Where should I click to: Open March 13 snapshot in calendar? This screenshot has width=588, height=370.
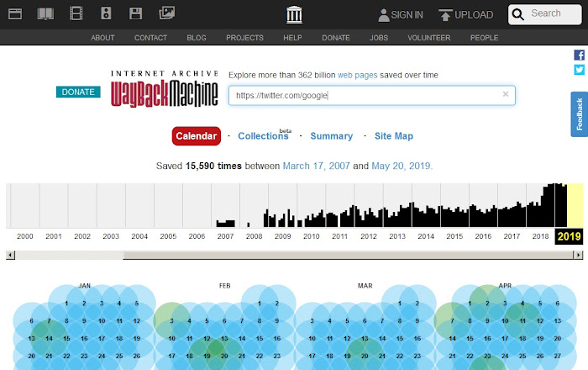365,339
